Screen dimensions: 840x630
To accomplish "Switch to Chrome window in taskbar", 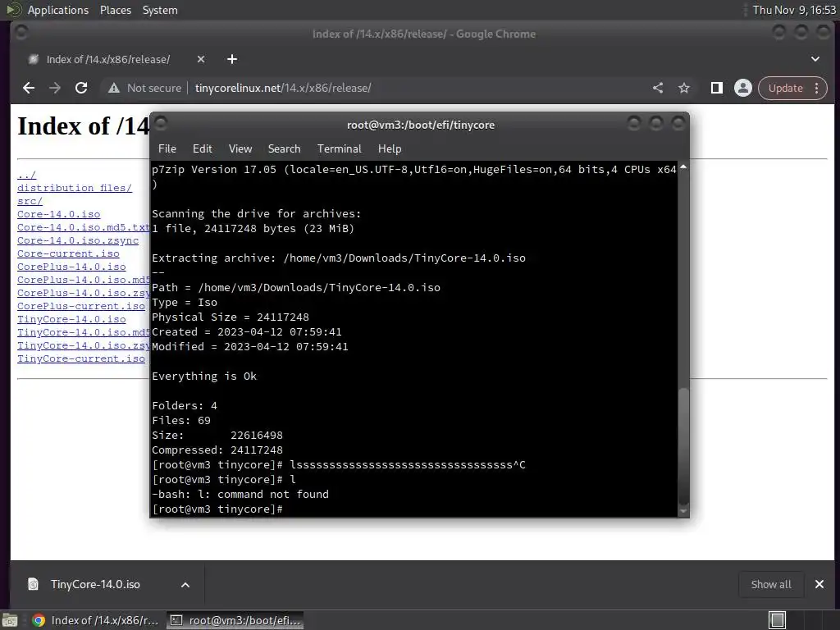I will [97, 620].
